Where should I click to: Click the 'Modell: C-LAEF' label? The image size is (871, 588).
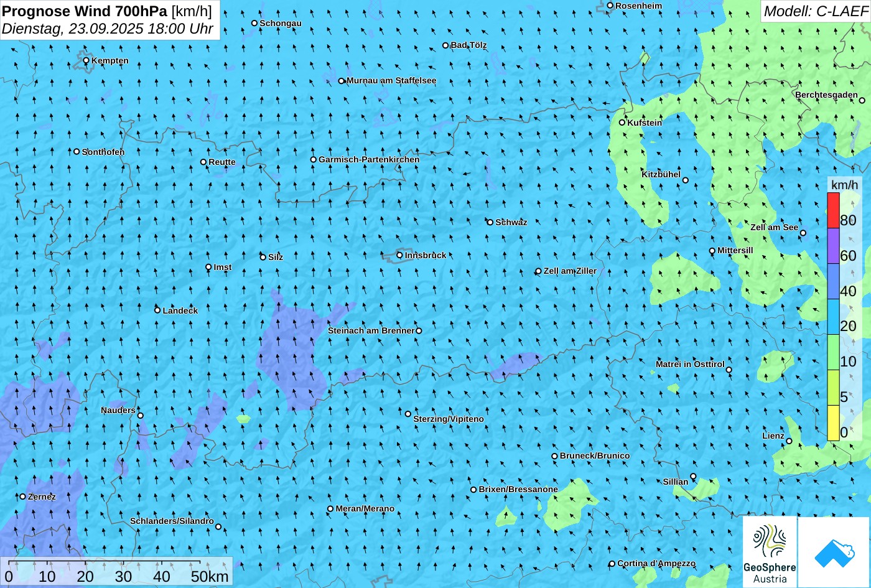click(x=816, y=11)
